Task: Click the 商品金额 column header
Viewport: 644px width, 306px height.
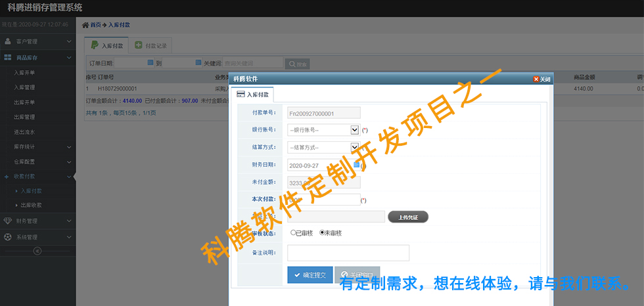Action: [x=584, y=77]
